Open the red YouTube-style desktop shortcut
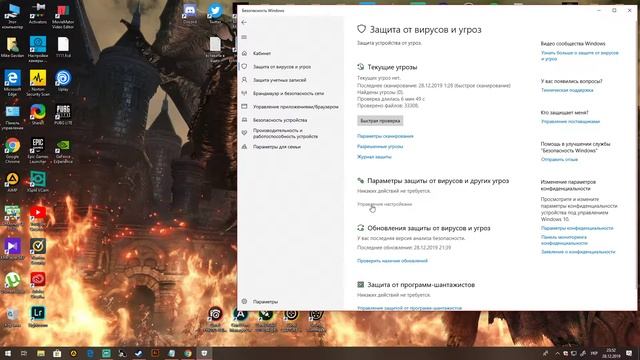This screenshot has width=640, height=360. pos(38,218)
